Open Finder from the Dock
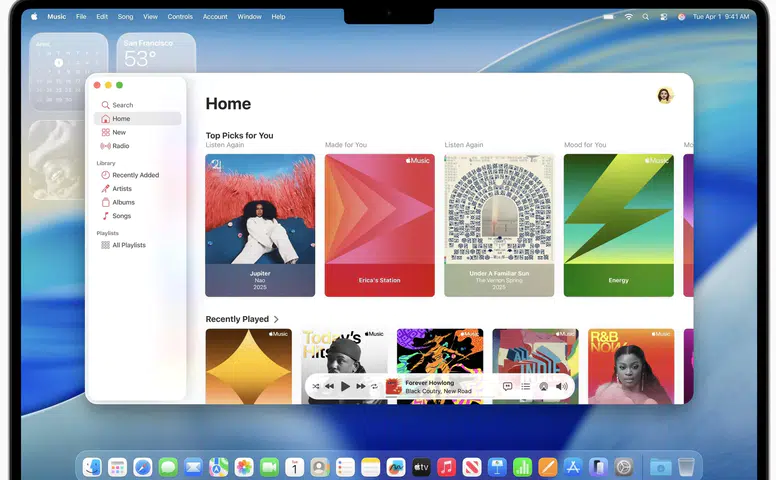The width and height of the screenshot is (776, 480). pos(92,467)
